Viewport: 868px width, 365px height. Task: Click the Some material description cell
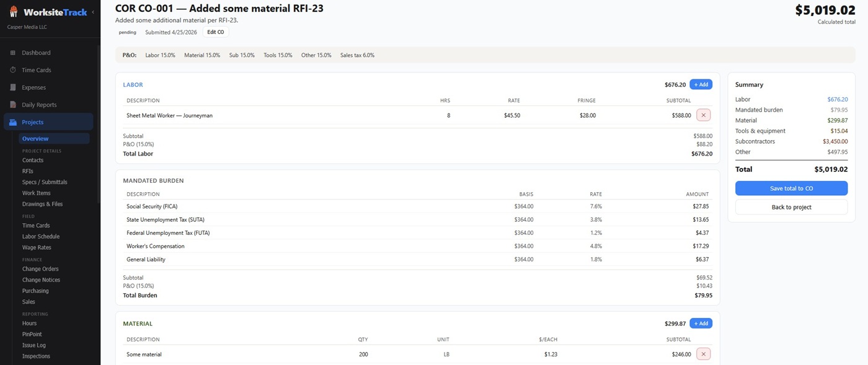144,354
